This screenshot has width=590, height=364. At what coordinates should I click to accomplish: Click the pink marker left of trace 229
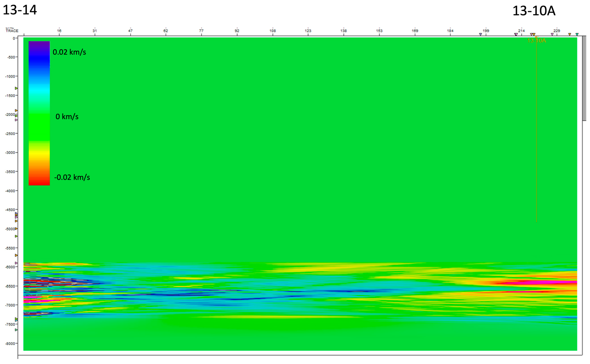(x=552, y=34)
